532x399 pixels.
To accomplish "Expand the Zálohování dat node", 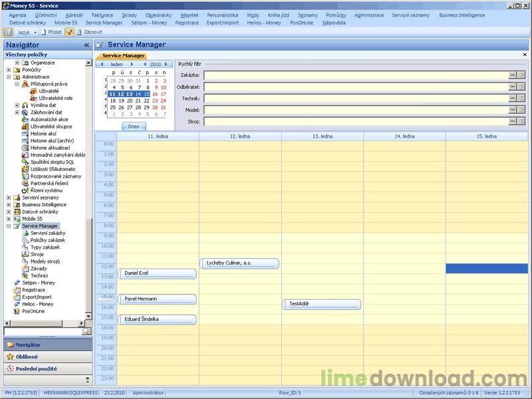I will (x=17, y=112).
